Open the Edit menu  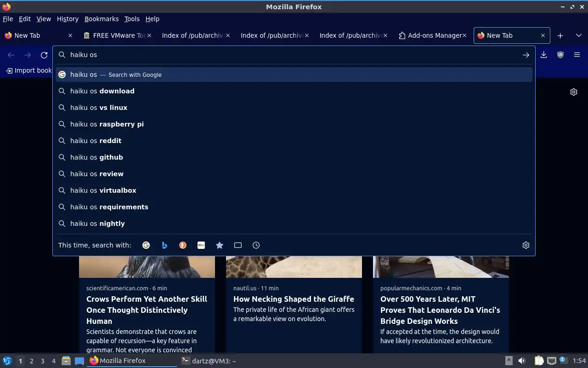[25, 19]
